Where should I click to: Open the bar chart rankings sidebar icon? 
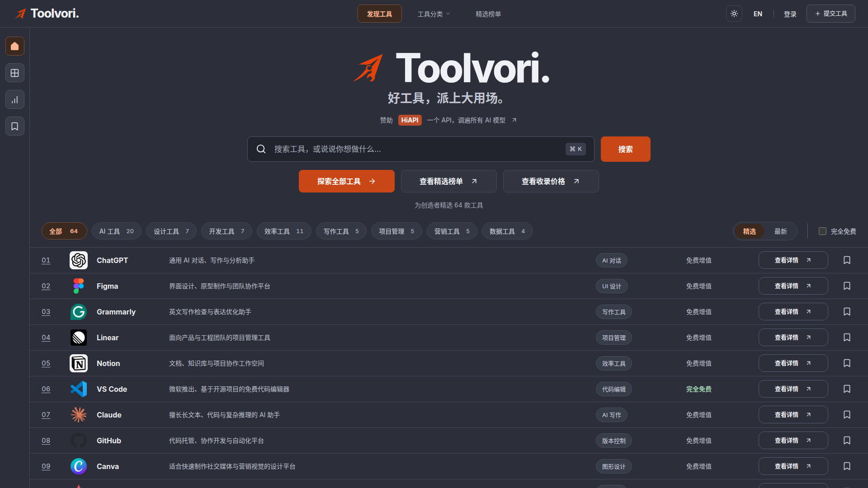click(x=15, y=99)
